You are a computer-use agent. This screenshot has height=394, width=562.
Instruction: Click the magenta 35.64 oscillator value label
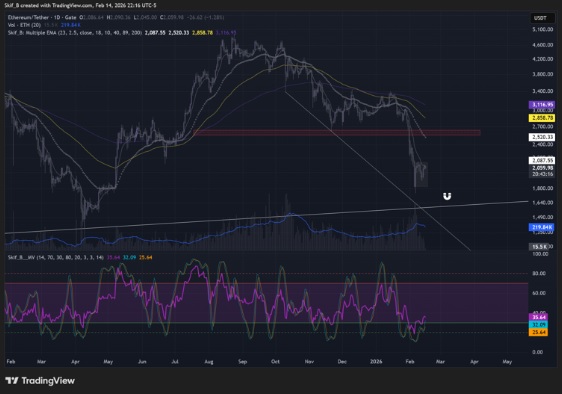click(x=538, y=317)
